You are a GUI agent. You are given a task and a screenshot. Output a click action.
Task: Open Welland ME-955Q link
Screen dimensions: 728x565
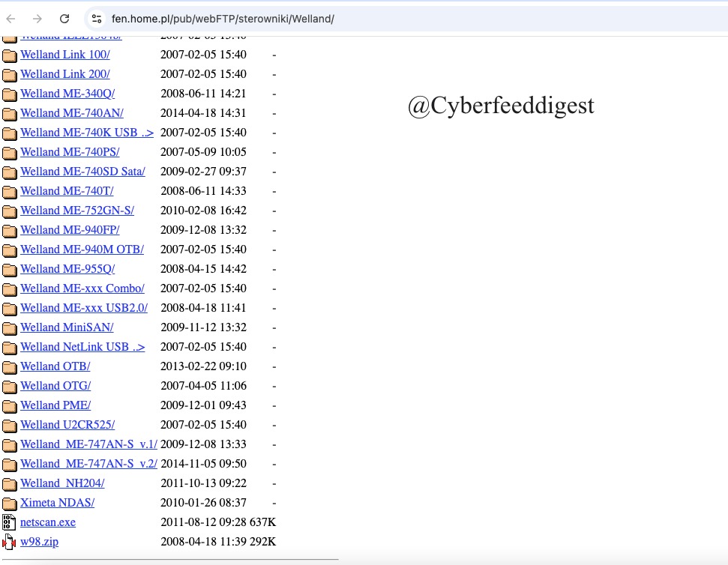67,268
